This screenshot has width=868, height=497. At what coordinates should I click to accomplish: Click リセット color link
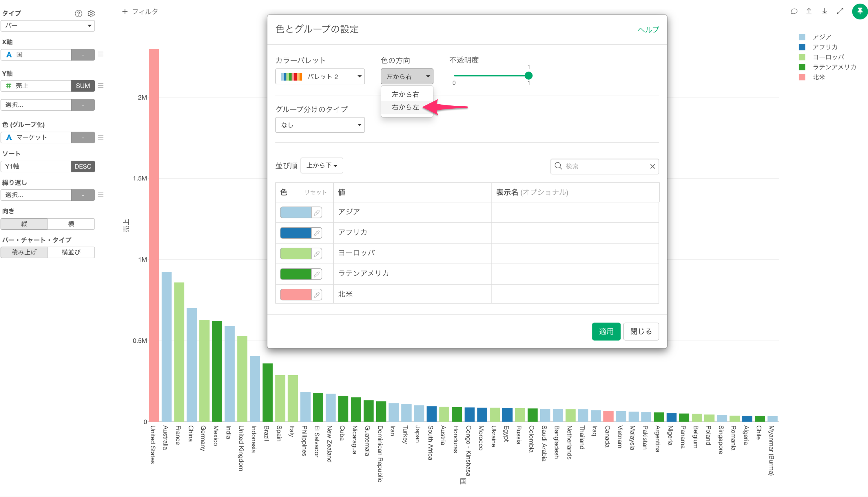click(x=316, y=192)
